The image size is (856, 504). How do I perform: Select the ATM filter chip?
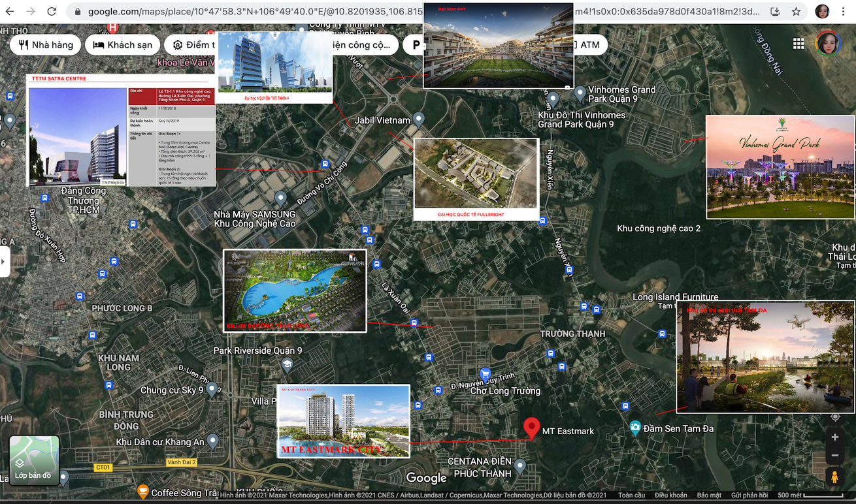(590, 45)
